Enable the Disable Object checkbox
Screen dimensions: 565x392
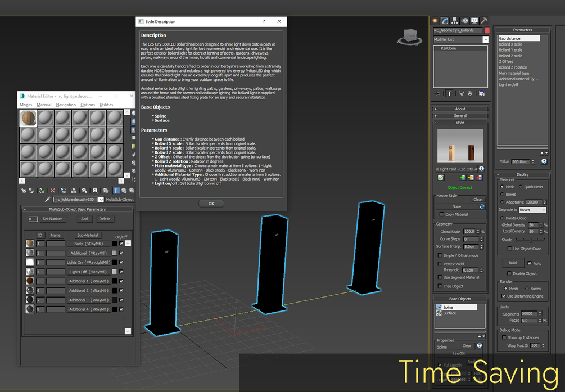point(509,273)
